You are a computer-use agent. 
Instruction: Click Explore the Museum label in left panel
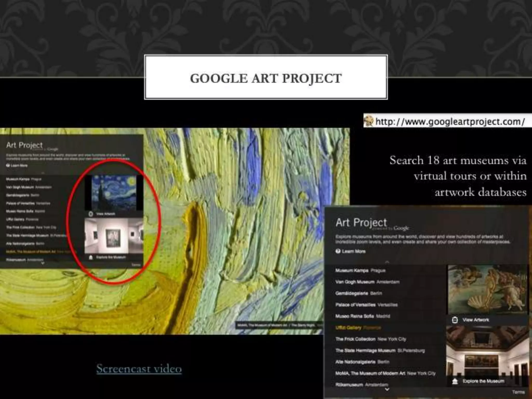pyautogui.click(x=111, y=257)
